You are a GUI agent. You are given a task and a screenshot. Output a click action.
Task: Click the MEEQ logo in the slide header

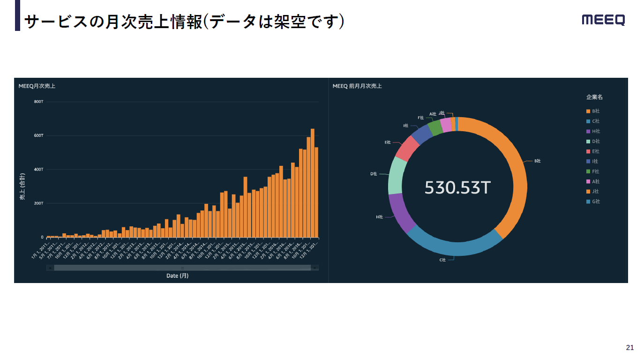(603, 20)
